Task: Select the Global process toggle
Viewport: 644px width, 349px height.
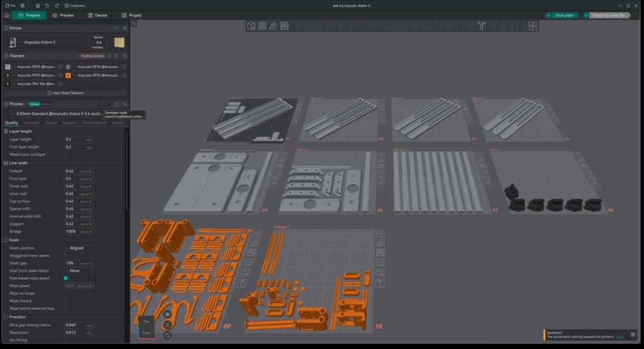Action: click(x=35, y=104)
